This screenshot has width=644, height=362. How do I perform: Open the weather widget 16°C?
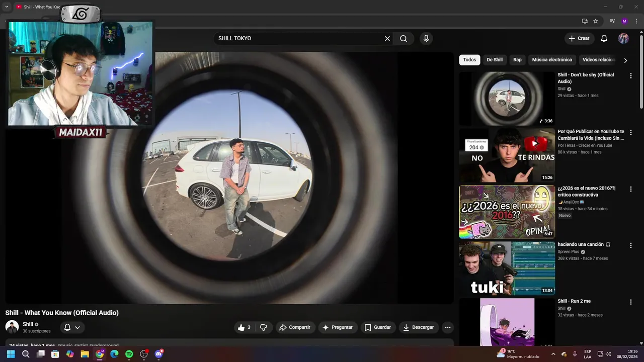point(518,354)
